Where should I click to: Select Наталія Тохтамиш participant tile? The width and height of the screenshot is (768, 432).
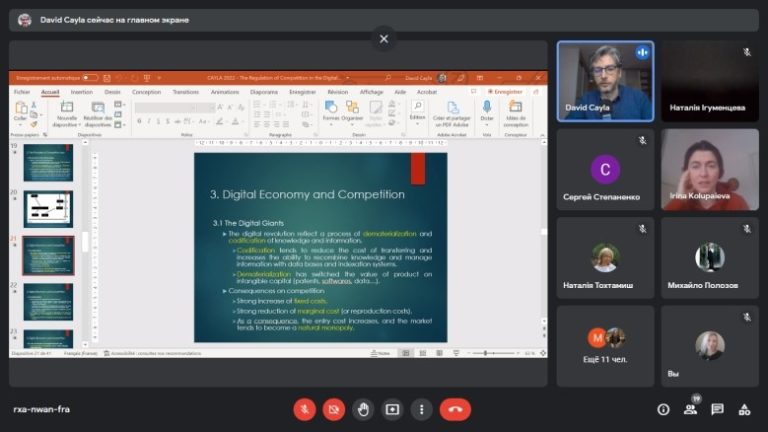coord(605,258)
